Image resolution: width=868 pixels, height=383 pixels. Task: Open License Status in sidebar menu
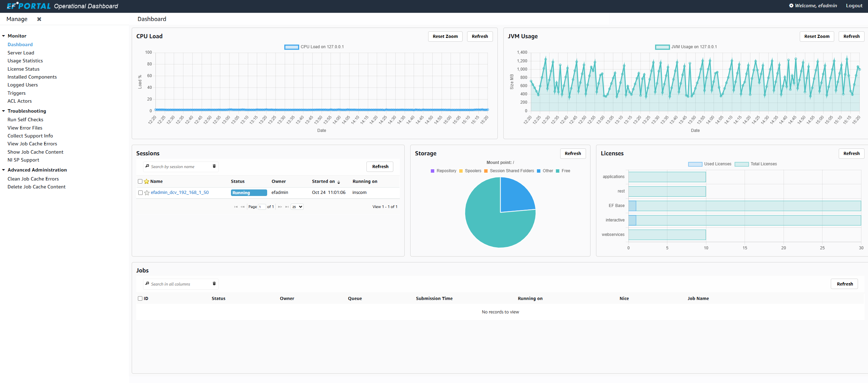pyautogui.click(x=23, y=69)
